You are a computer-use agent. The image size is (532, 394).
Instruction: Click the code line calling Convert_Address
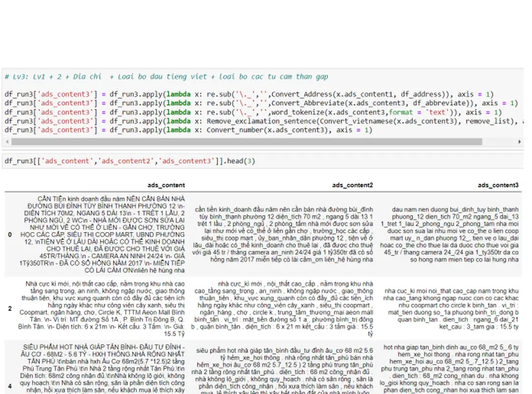coord(249,94)
